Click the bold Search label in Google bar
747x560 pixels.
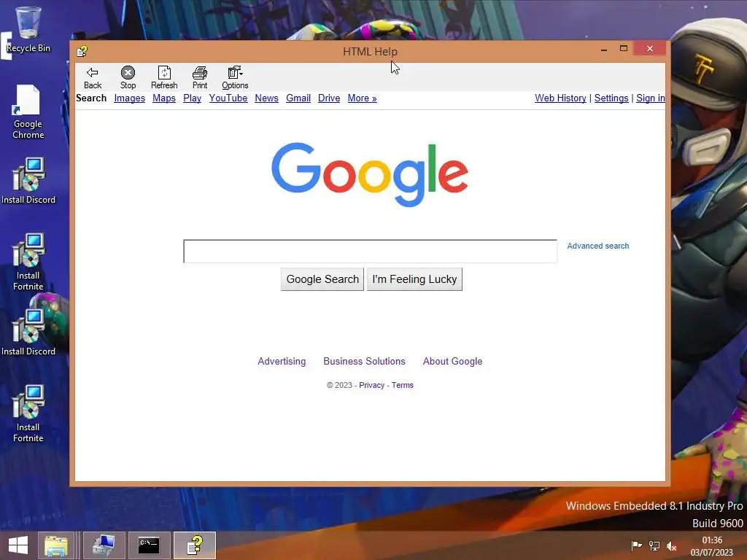tap(91, 98)
